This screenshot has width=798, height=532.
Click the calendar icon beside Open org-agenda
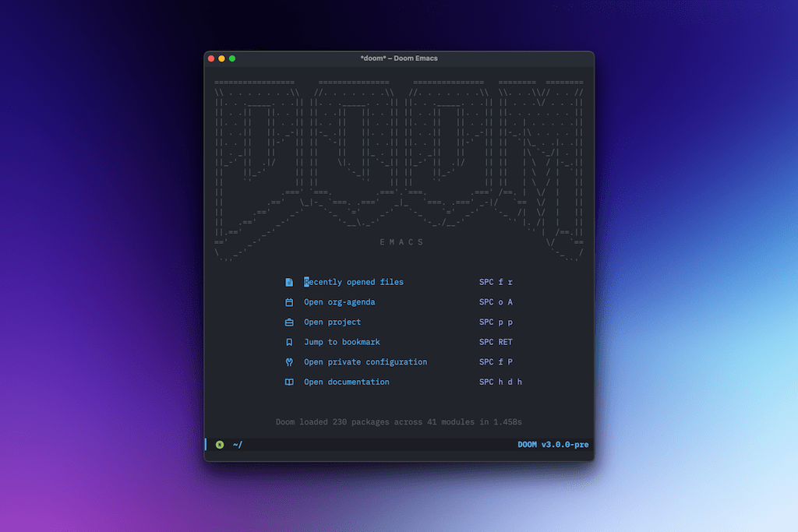pyautogui.click(x=289, y=302)
